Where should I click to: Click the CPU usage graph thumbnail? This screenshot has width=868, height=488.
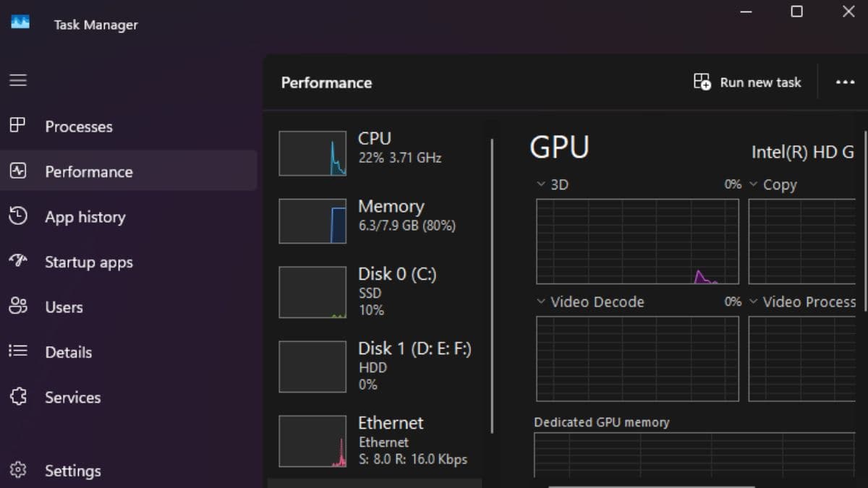tap(312, 153)
